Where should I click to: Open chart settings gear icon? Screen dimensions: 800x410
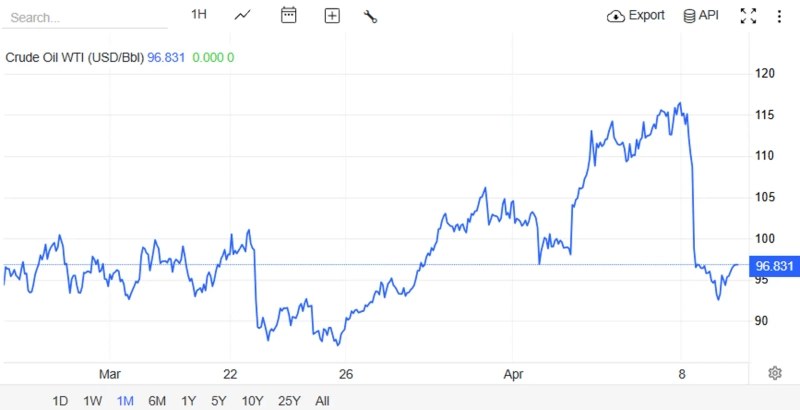(775, 373)
